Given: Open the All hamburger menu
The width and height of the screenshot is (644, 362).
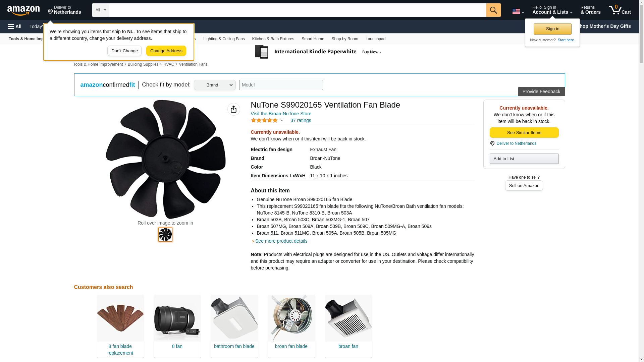Looking at the screenshot, I should 15,26.
